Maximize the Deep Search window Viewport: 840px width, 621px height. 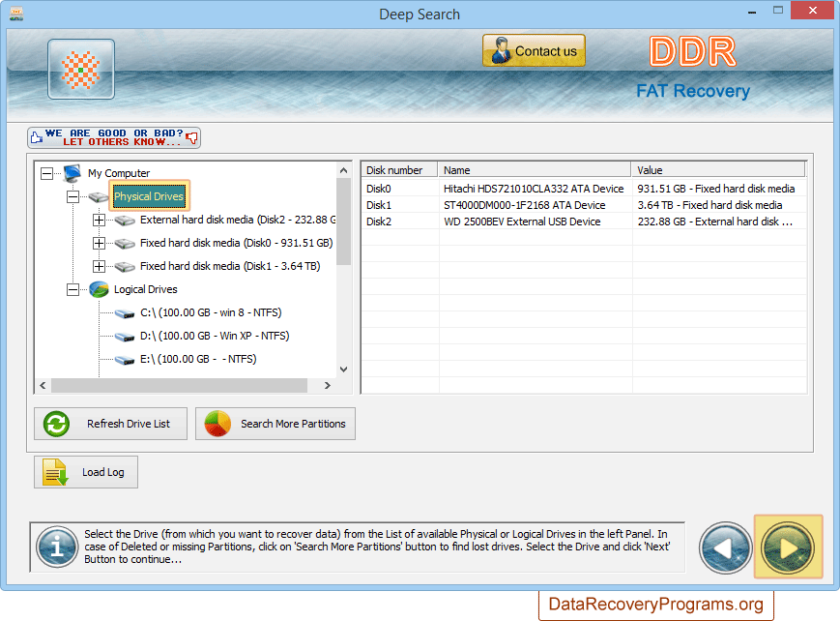pyautogui.click(x=778, y=11)
